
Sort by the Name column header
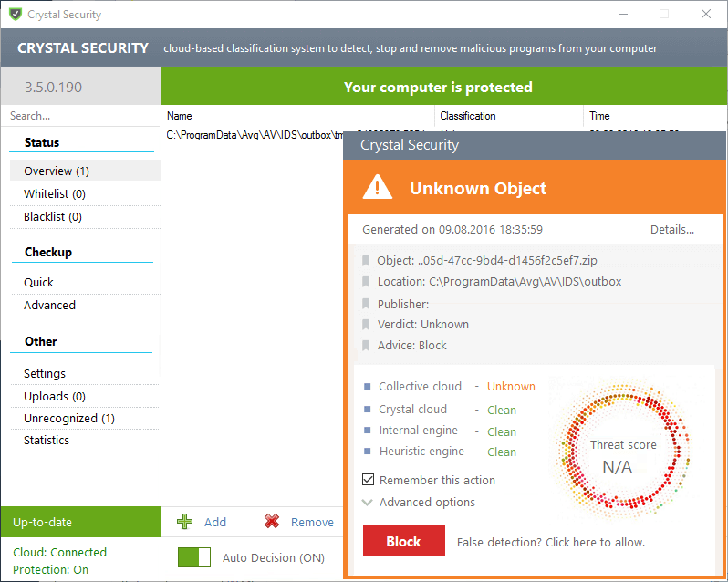[x=297, y=116]
